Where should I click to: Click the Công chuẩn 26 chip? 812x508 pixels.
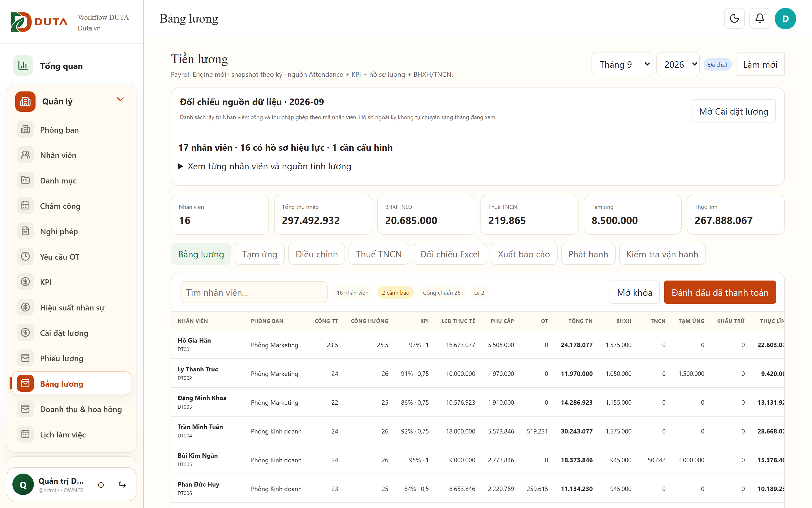click(442, 293)
